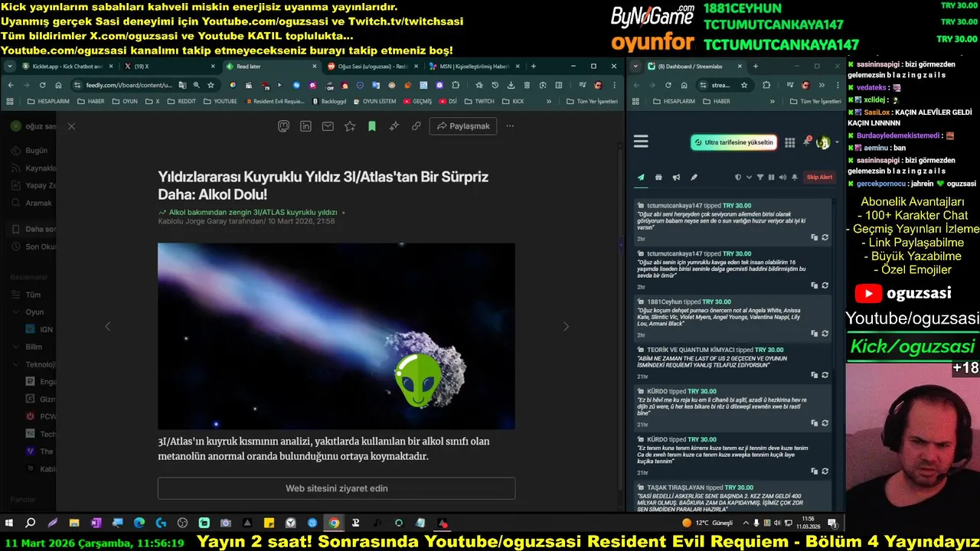The height and width of the screenshot is (551, 980).
Task: Open taskbar volume control
Action: click(777, 523)
